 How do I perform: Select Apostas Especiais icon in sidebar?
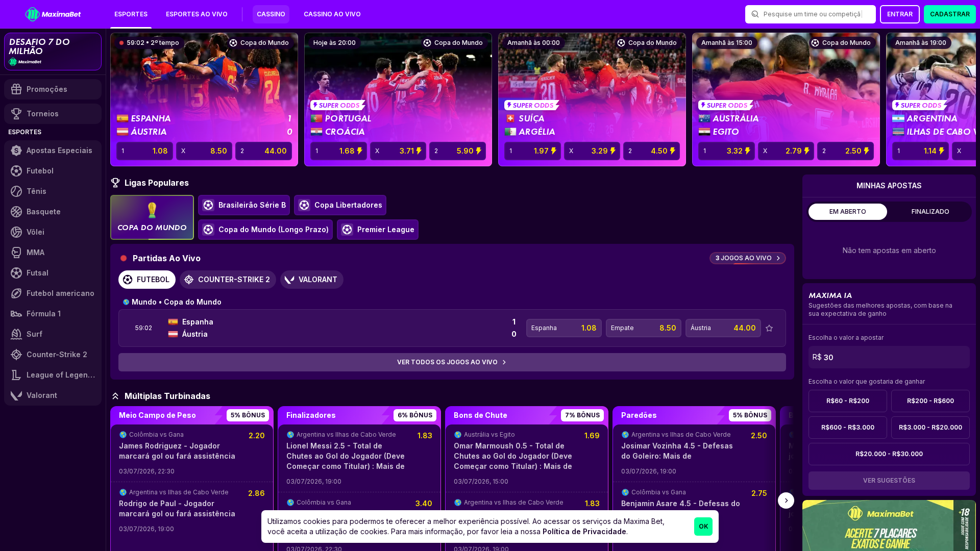(16, 151)
